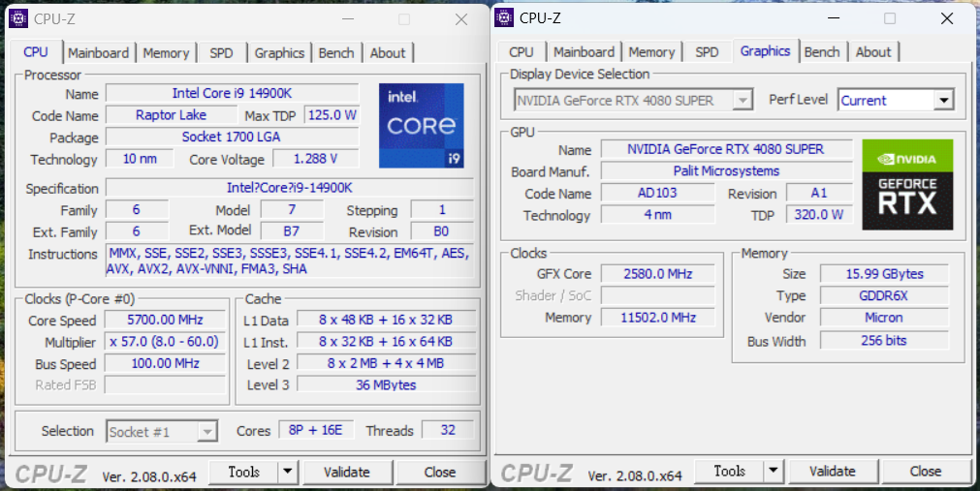Click Validate button in left CPU-Z window

(346, 473)
